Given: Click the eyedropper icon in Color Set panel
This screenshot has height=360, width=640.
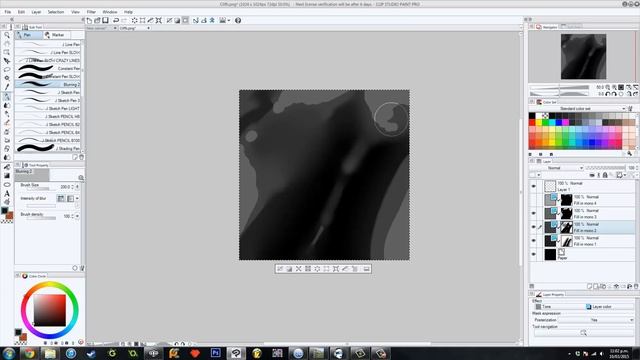Looking at the screenshot, I should pyautogui.click(x=630, y=153).
